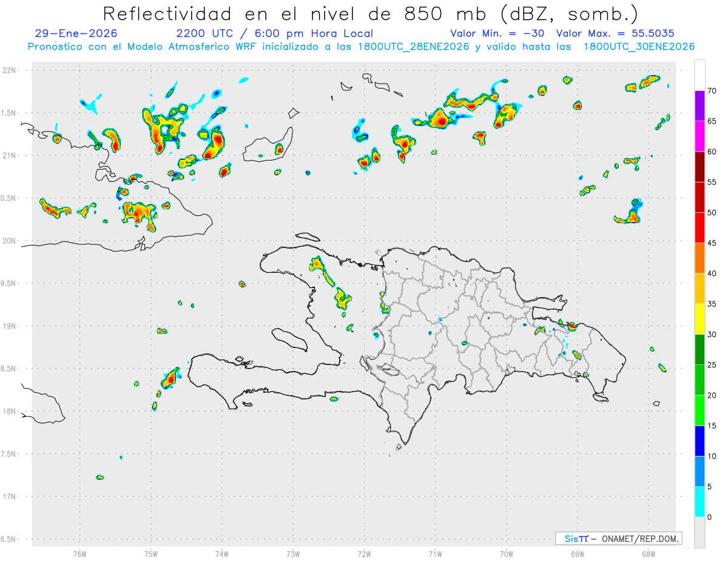Click the '70W' longitude axis label
The height and width of the screenshot is (562, 728).
click(506, 554)
